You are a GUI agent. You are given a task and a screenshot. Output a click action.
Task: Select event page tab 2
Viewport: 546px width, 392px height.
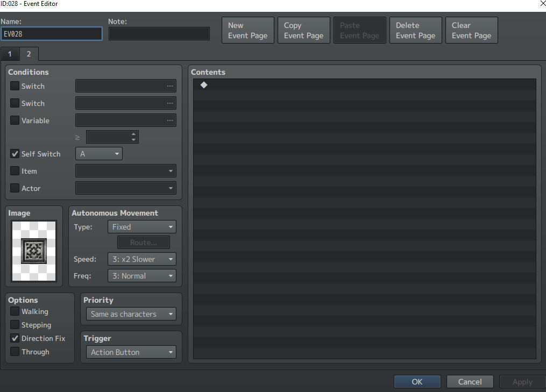coord(29,54)
